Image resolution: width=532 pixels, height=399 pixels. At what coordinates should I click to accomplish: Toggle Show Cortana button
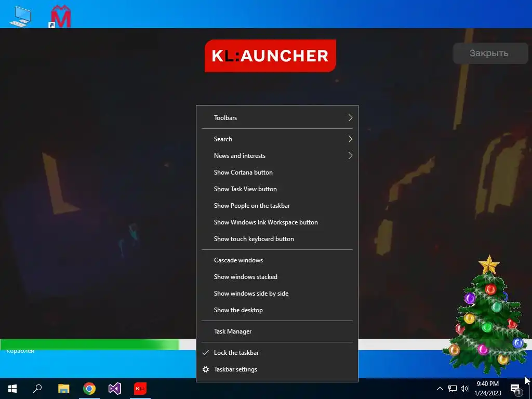[x=277, y=172]
